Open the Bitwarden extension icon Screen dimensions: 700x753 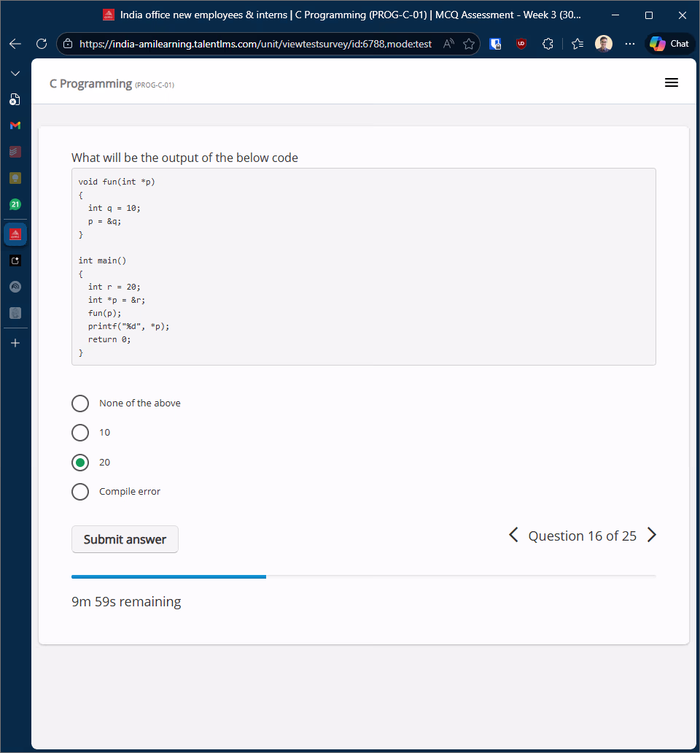495,44
